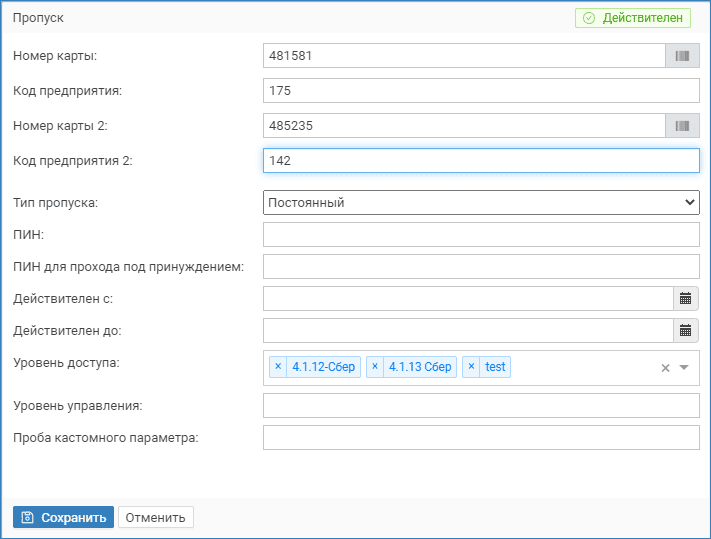This screenshot has width=711, height=539.
Task: Focus the Номер карты input field
Action: [x=464, y=56]
